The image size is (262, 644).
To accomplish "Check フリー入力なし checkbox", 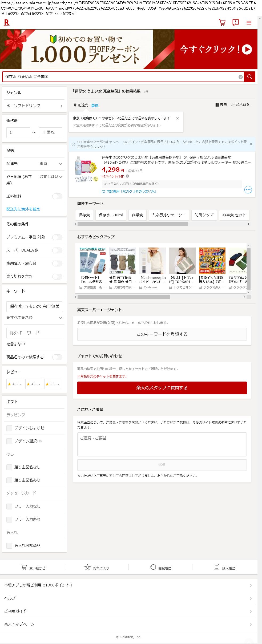I will 9,507.
